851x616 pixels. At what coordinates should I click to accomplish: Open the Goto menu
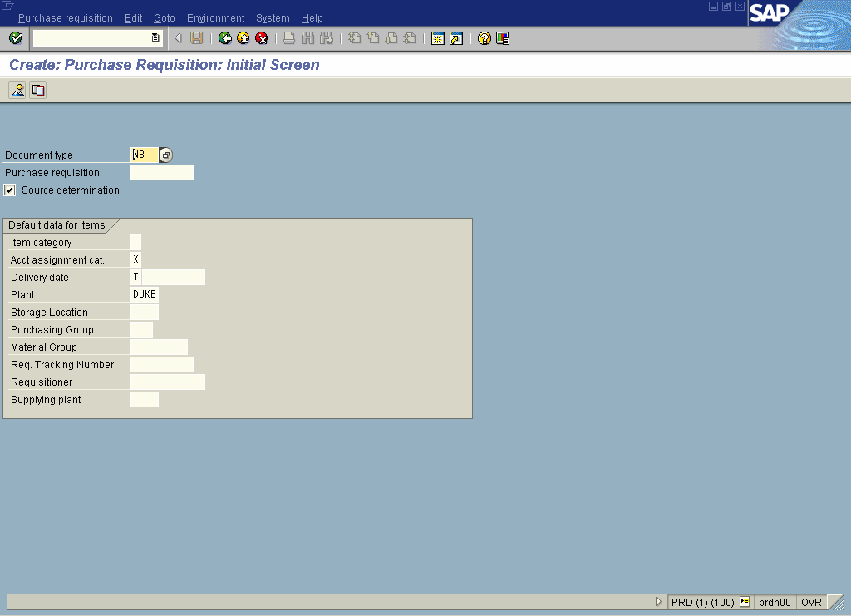point(165,18)
